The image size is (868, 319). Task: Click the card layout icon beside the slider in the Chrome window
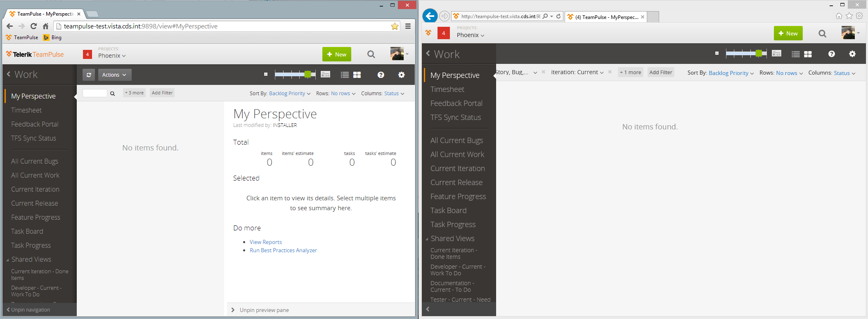[x=325, y=75]
